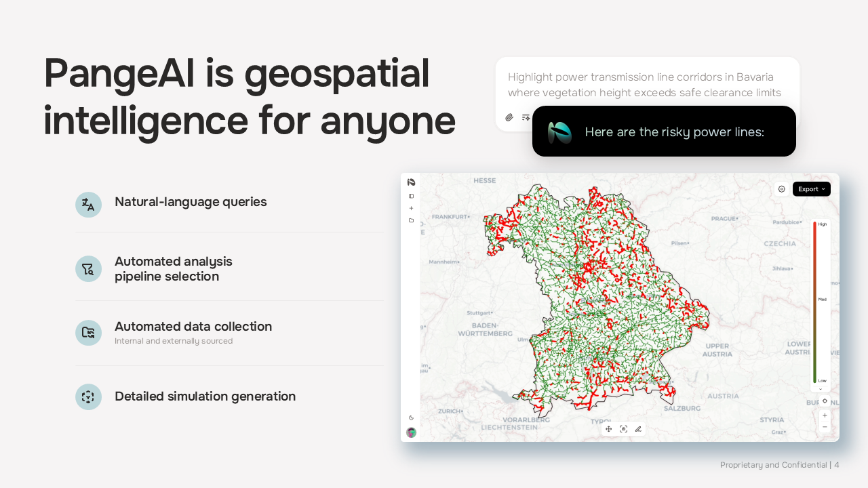Viewport: 868px width, 488px height.
Task: Click the High-to-Low risk color scale bar
Action: click(814, 302)
